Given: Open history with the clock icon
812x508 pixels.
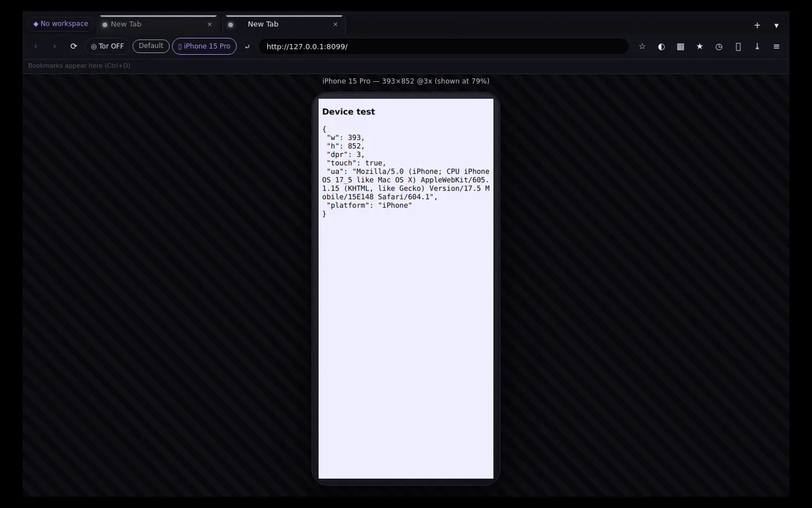Looking at the screenshot, I should tap(719, 46).
